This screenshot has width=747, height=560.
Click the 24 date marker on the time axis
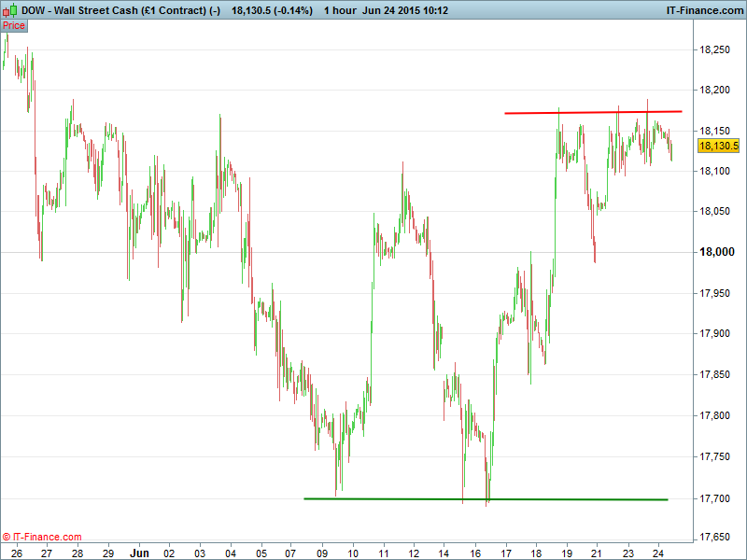[x=657, y=552]
